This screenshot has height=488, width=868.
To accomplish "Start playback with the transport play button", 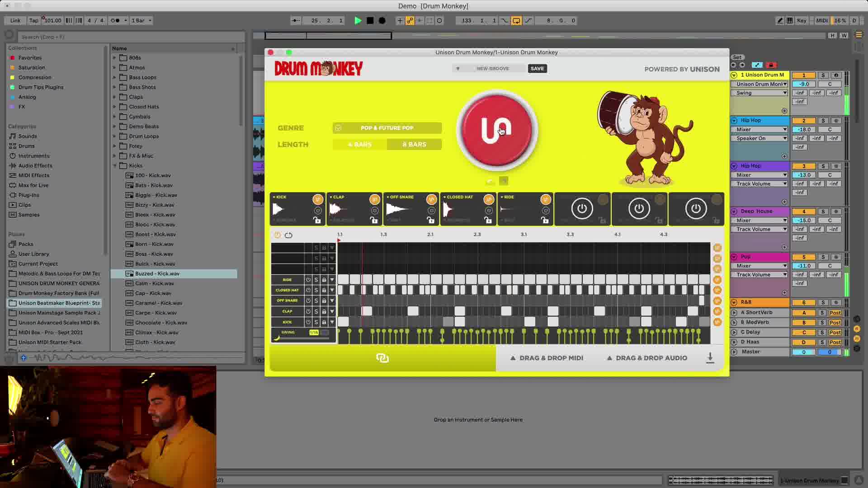I will pos(358,20).
